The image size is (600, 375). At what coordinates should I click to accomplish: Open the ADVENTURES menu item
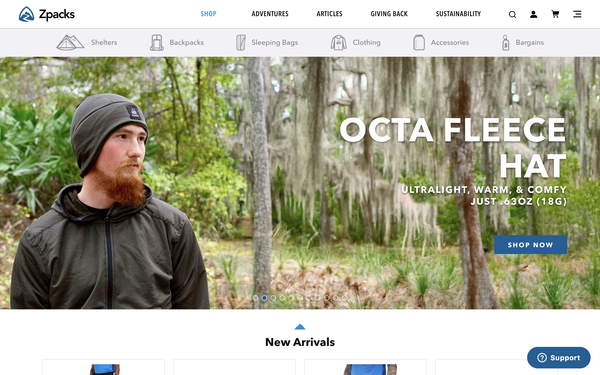[x=270, y=14]
